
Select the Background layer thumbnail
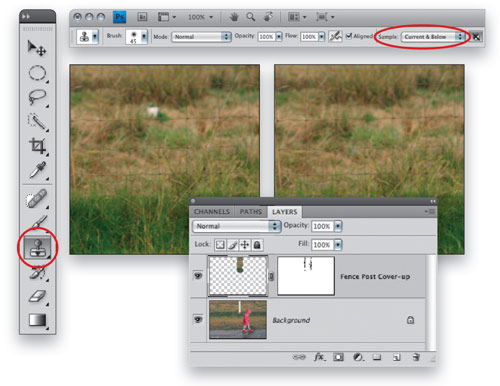(x=238, y=320)
